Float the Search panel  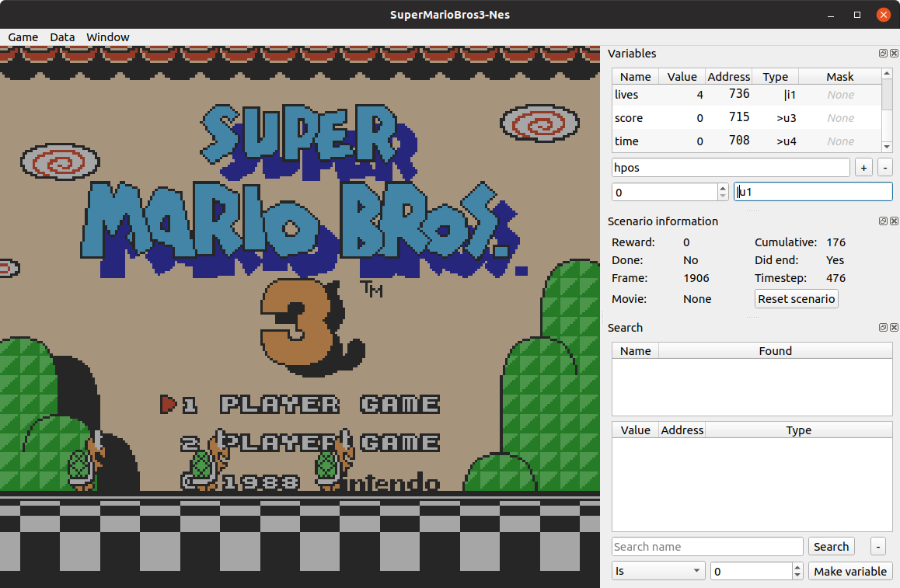click(x=884, y=328)
